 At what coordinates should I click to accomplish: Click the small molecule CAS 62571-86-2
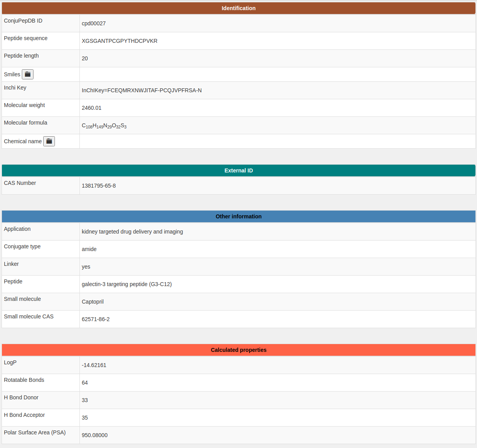pyautogui.click(x=95, y=319)
